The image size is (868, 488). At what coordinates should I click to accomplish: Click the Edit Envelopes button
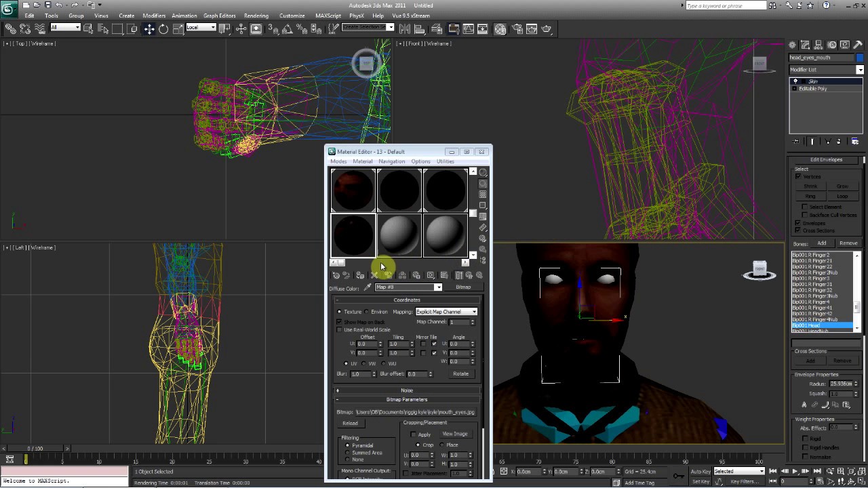826,160
